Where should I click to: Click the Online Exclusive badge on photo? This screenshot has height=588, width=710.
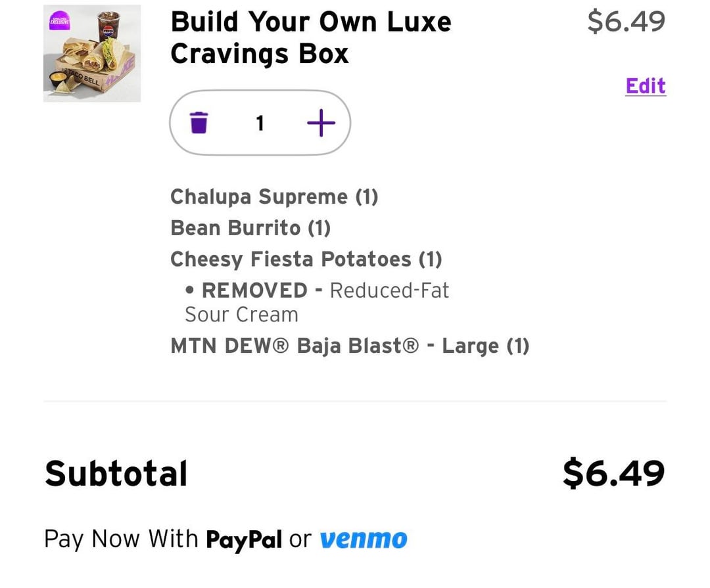tap(60, 22)
